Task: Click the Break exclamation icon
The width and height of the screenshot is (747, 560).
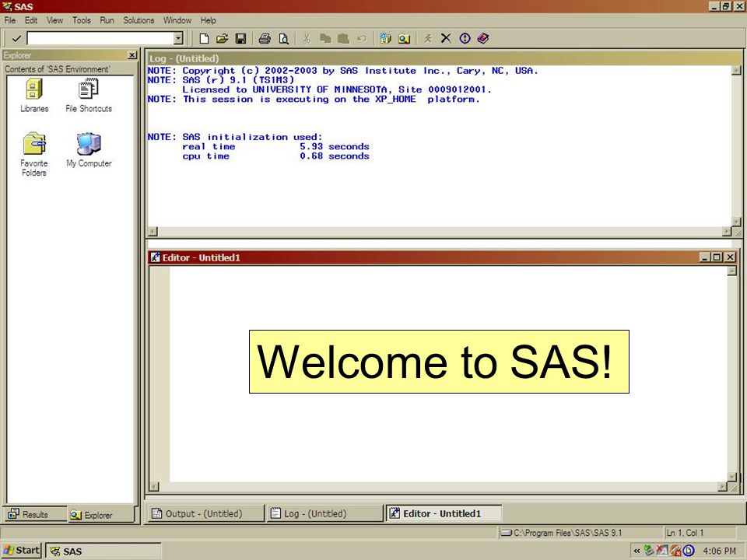Action: click(465, 39)
